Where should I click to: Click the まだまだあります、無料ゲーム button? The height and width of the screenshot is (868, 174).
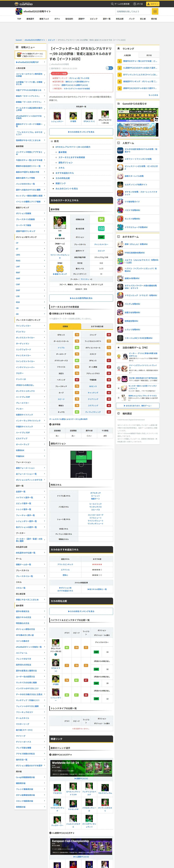click(x=137, y=406)
